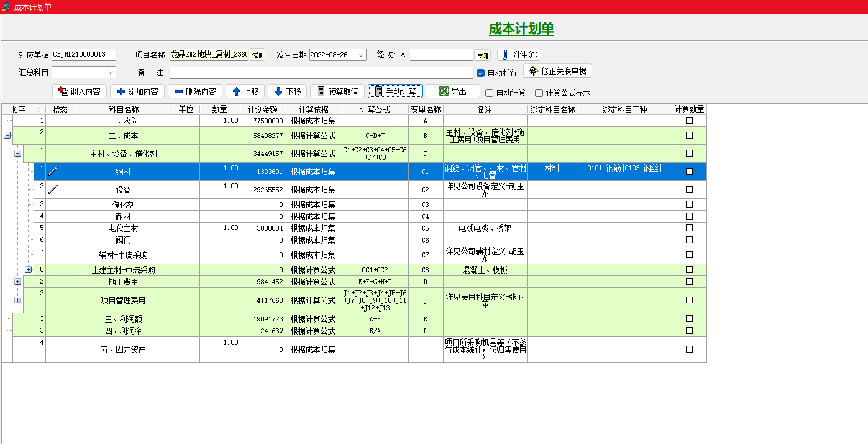Expand the 施工费用 tree row
The image size is (868, 444).
18,282
